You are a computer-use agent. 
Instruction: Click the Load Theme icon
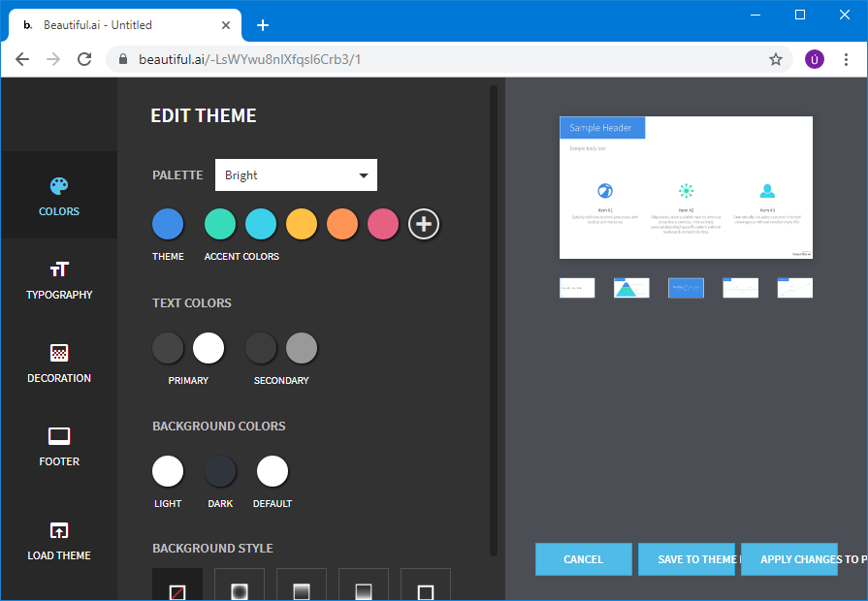59,530
